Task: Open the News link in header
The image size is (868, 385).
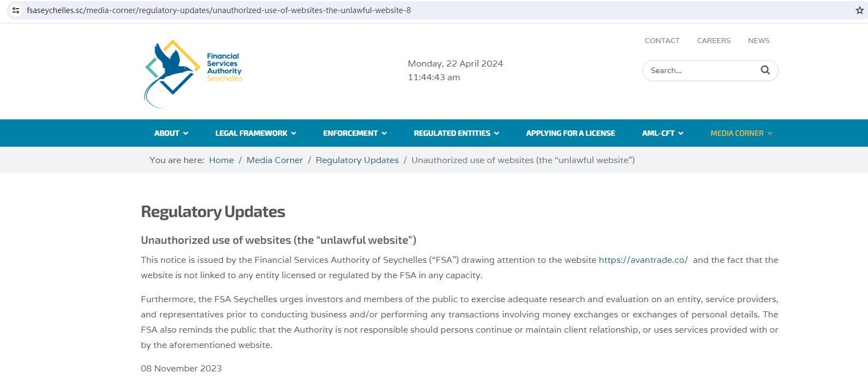Action: point(758,41)
